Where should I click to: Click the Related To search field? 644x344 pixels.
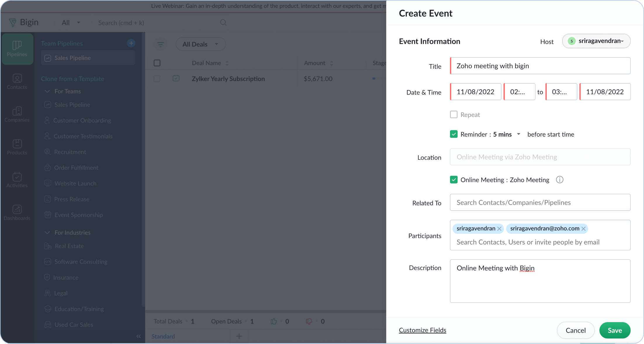coord(540,202)
